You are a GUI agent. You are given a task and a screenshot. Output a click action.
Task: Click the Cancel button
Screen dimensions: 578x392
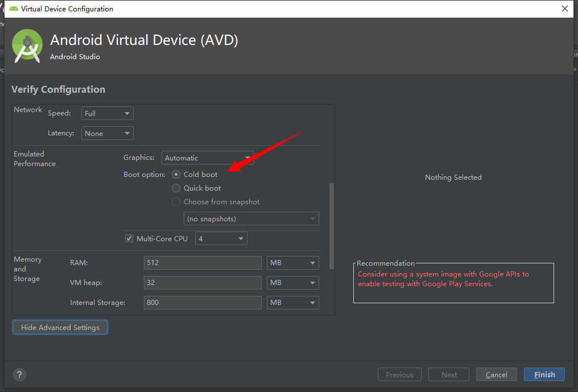[497, 375]
